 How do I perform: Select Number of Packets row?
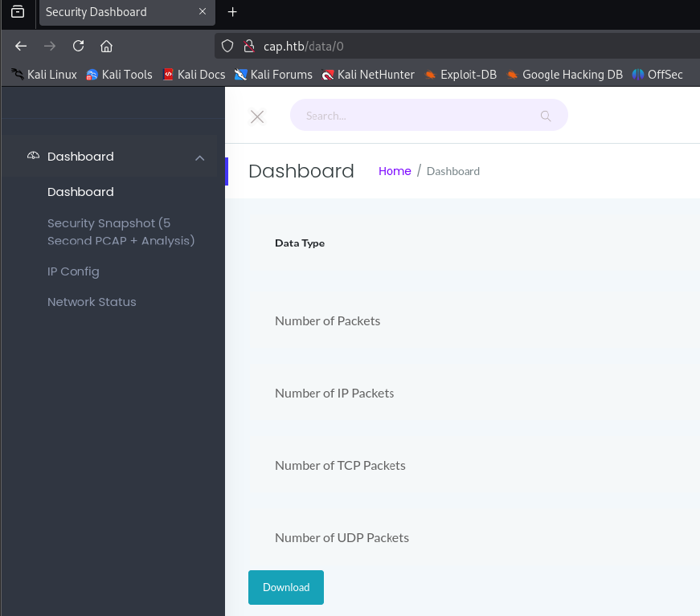click(327, 321)
